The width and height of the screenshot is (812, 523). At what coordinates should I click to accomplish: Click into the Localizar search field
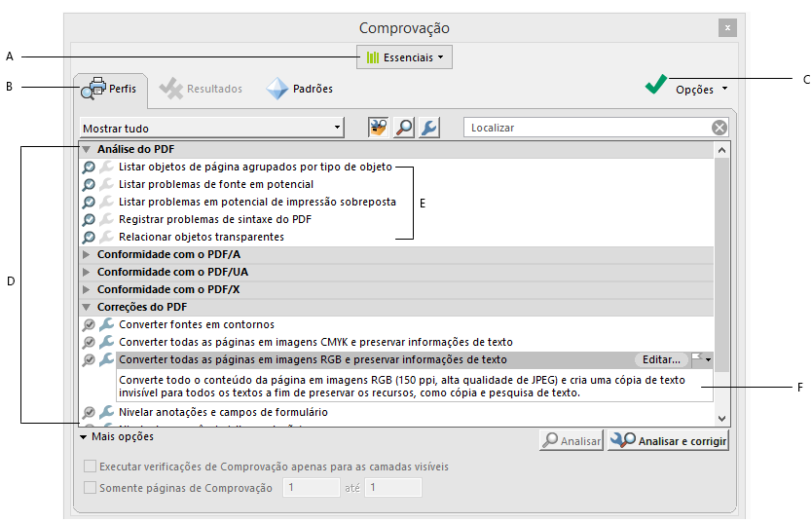pyautogui.click(x=584, y=128)
